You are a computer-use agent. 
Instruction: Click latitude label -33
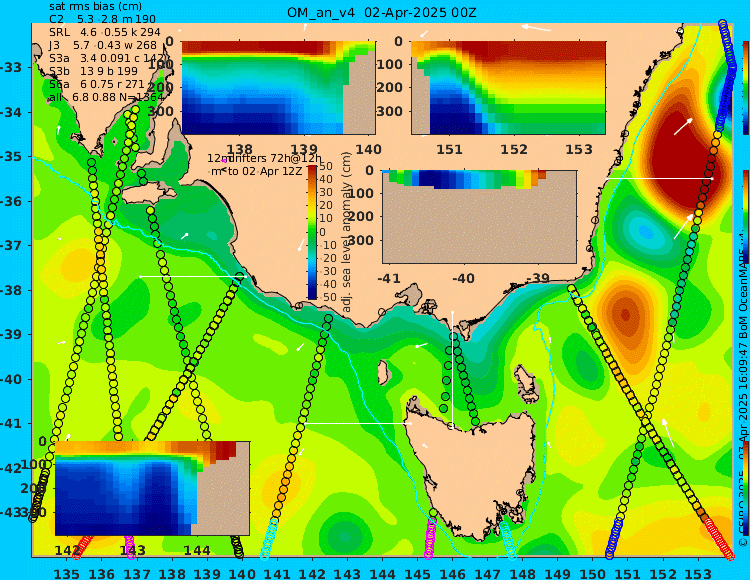click(11, 67)
